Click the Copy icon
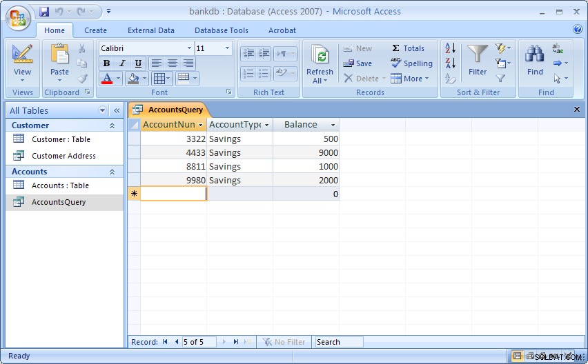The image size is (588, 364). [82, 63]
